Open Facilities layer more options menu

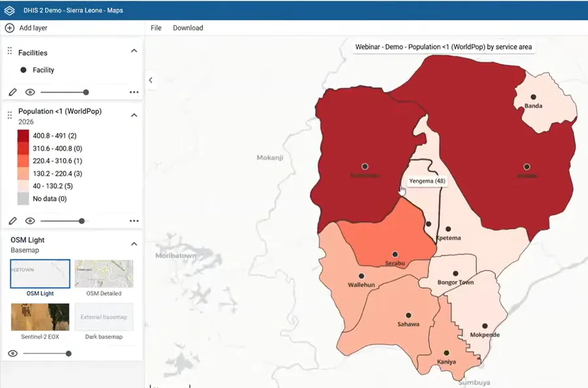pos(134,92)
